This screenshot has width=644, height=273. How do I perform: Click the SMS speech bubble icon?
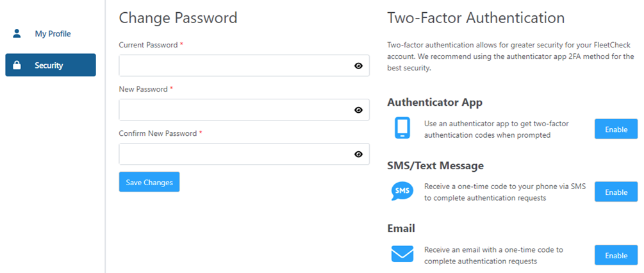tap(402, 191)
